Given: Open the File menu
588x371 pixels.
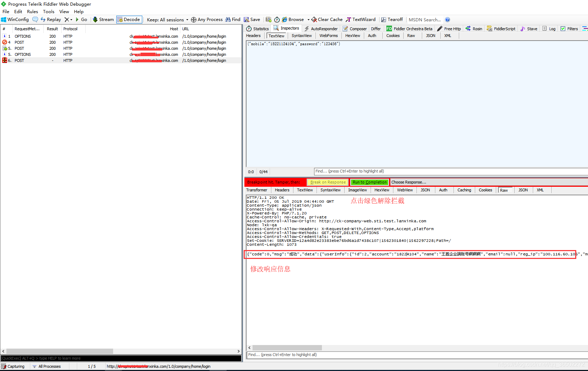Looking at the screenshot, I should pyautogui.click(x=6, y=11).
